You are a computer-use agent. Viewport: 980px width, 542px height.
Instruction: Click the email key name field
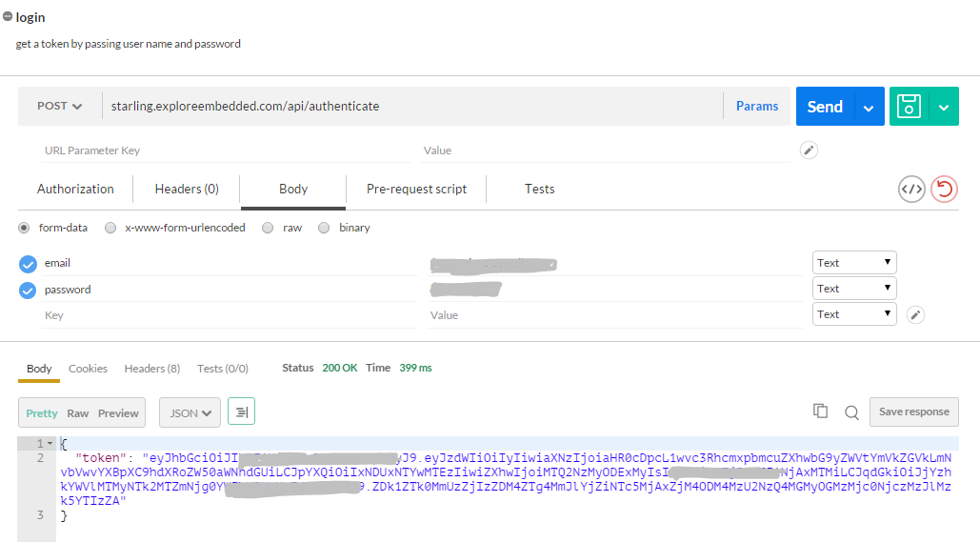click(230, 263)
